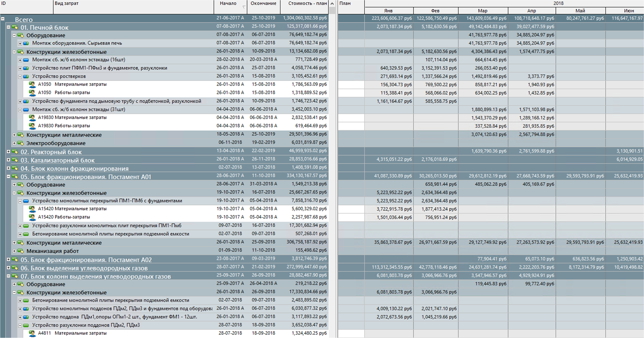
Task: Collapse Конструкции железобетонные under Печной блок
Action: [14, 52]
